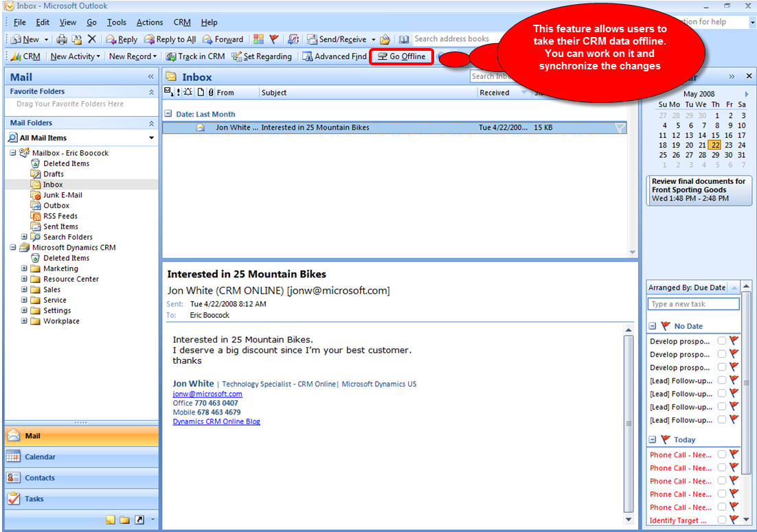Check the last Phone Call task checkbox

[x=721, y=507]
